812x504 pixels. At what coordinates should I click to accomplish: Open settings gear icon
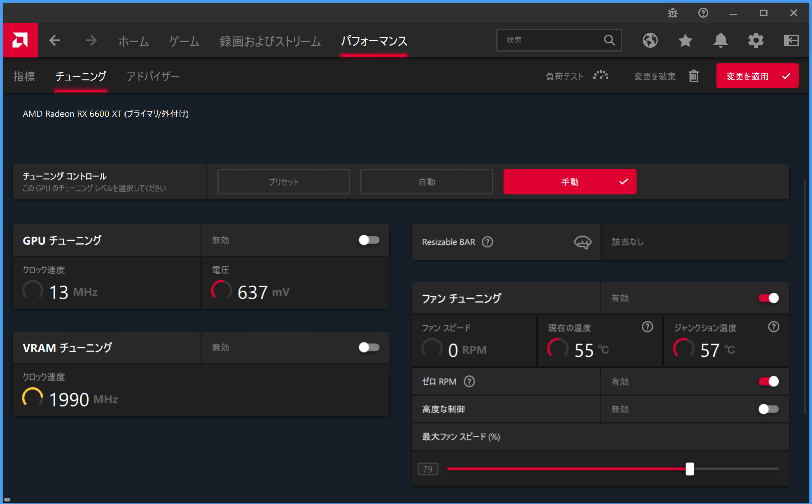(x=756, y=40)
